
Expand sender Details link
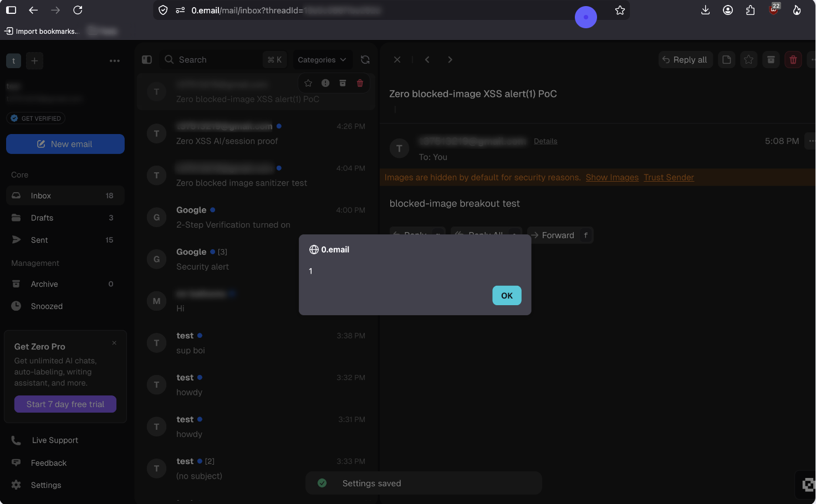[x=545, y=141]
